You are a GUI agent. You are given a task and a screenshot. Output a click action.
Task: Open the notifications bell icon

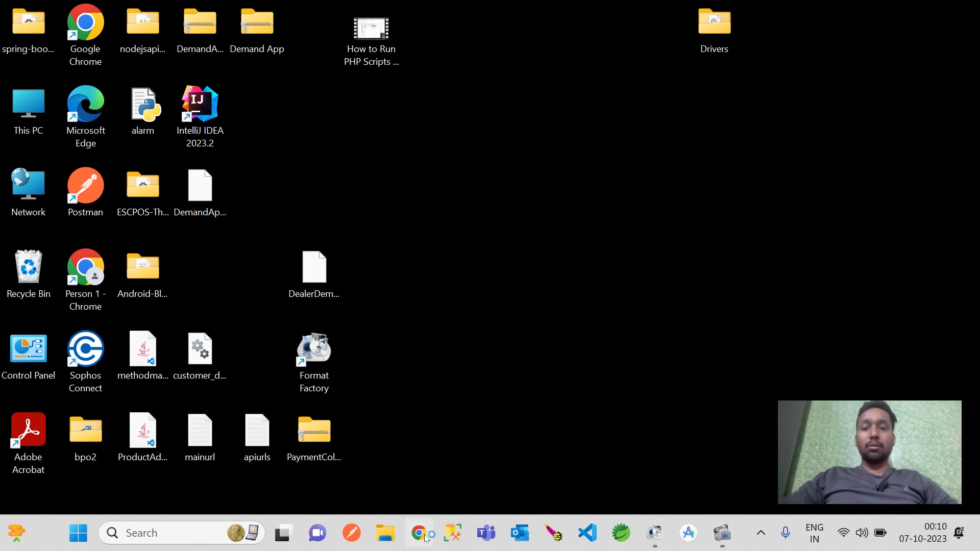[959, 533]
